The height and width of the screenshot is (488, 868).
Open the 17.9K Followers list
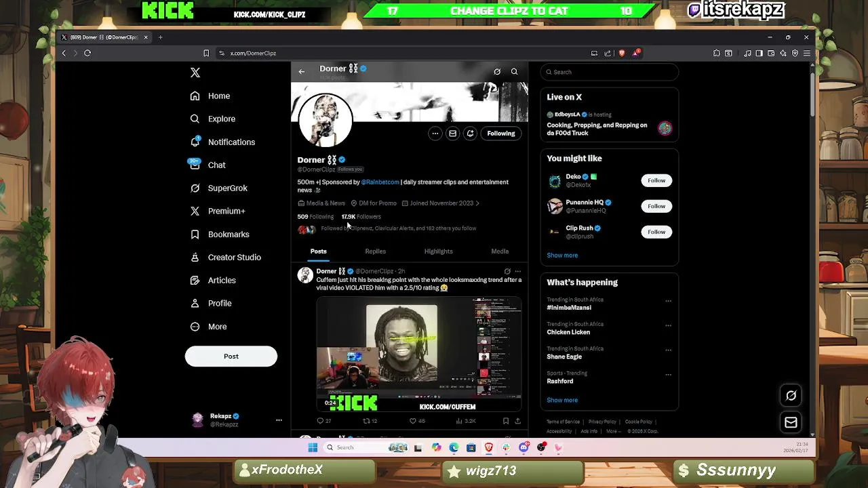click(361, 217)
